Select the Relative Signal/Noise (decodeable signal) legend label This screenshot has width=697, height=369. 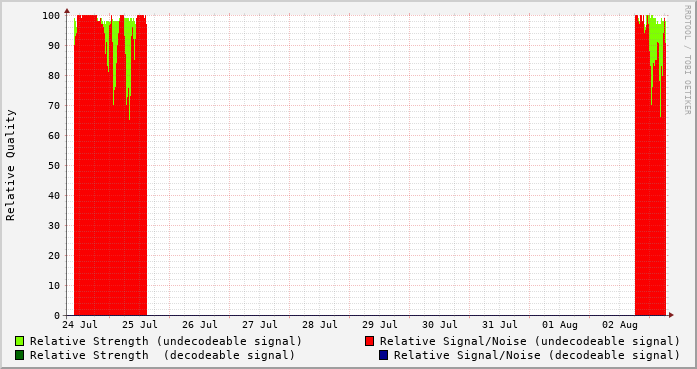pos(537,356)
